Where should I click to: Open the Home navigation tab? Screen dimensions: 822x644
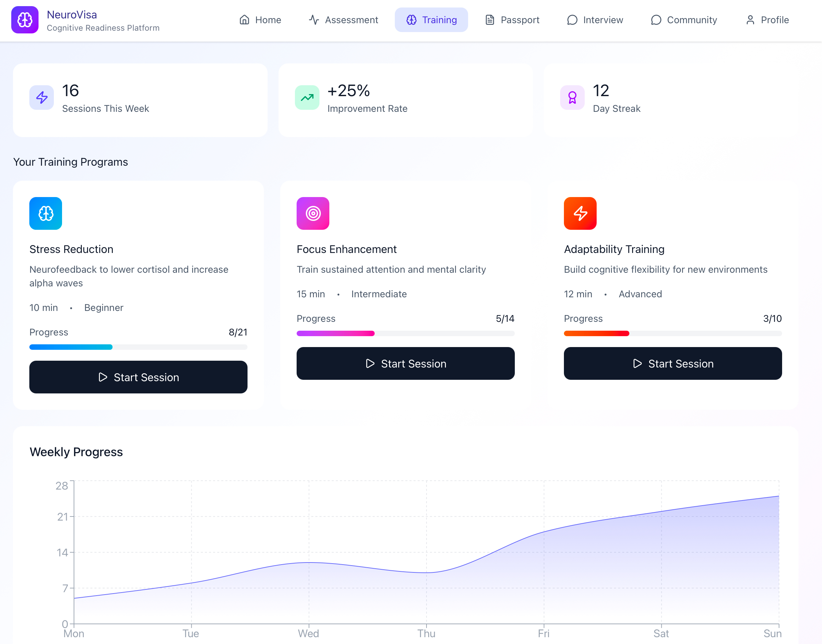260,20
